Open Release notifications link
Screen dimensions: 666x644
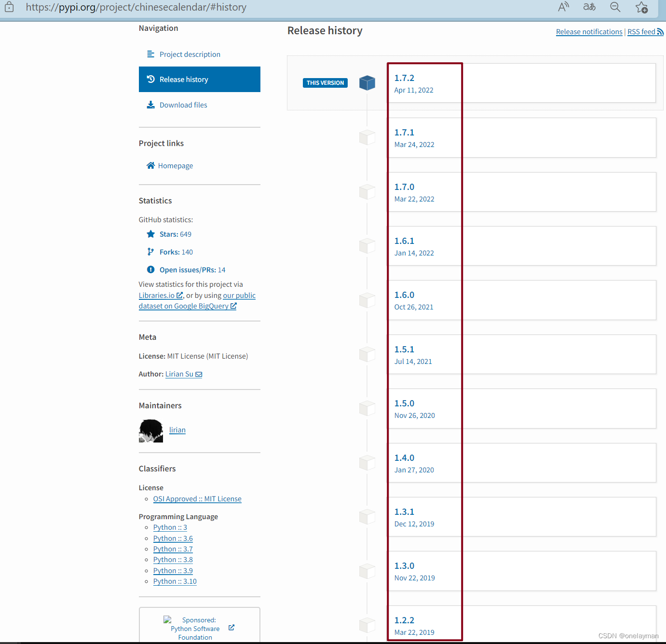tap(589, 32)
